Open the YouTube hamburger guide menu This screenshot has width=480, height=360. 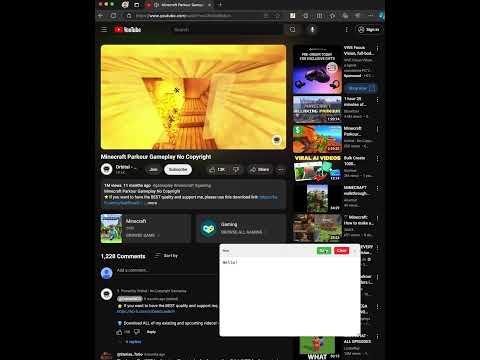click(x=104, y=30)
